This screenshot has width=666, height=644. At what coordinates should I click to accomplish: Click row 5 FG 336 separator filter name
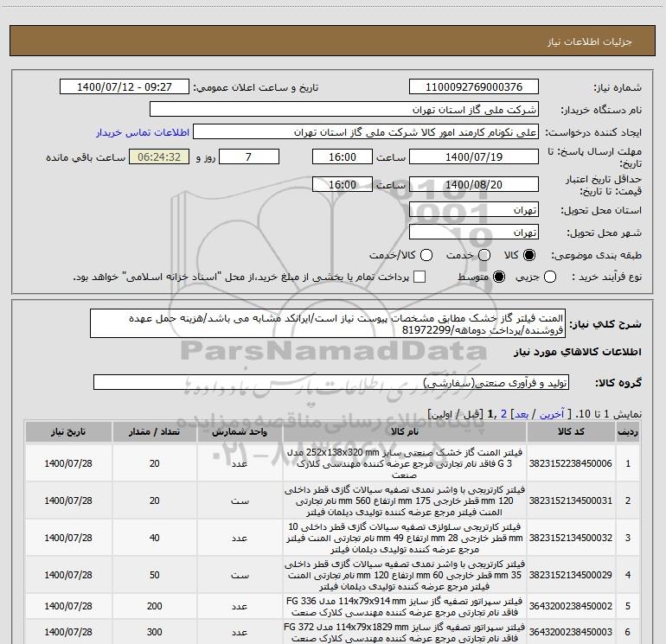(405, 607)
